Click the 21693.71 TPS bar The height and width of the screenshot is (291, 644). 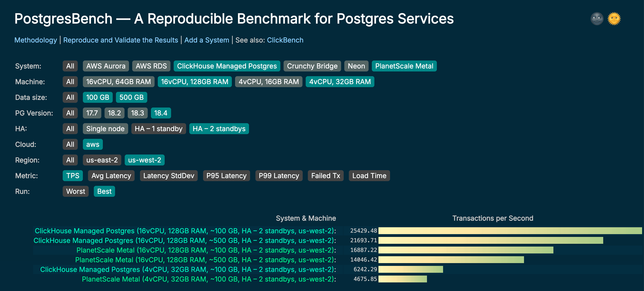point(491,241)
